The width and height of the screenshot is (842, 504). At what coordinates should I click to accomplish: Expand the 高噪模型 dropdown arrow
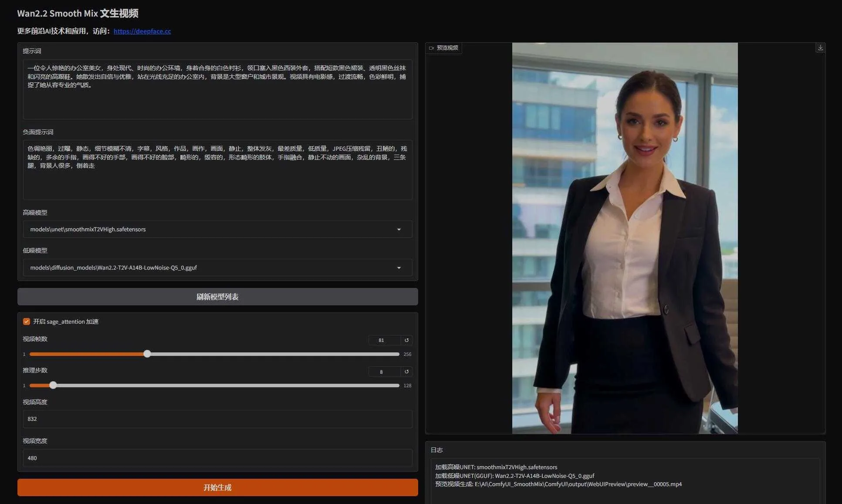399,230
